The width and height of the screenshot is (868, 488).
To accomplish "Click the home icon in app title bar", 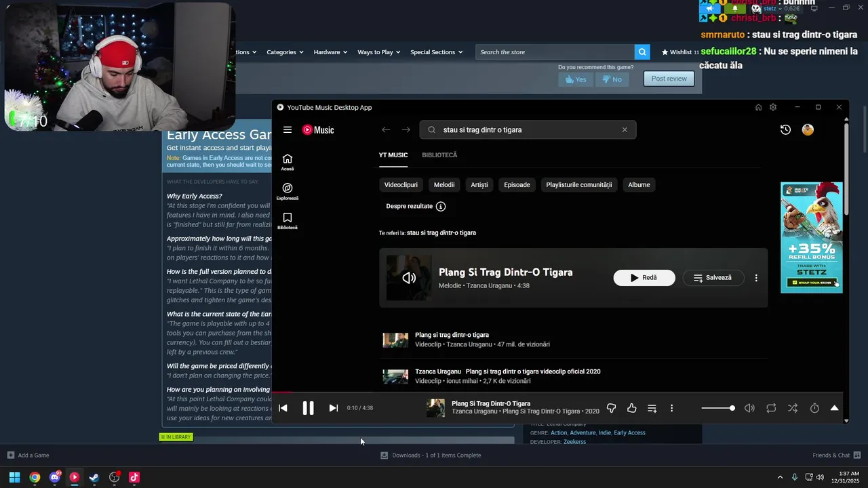I will (x=758, y=107).
